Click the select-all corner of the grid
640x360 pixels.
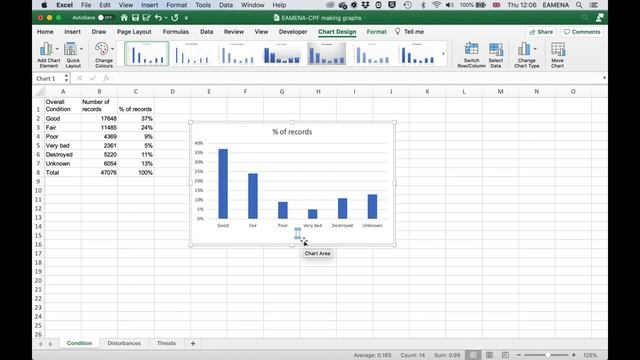(39, 91)
